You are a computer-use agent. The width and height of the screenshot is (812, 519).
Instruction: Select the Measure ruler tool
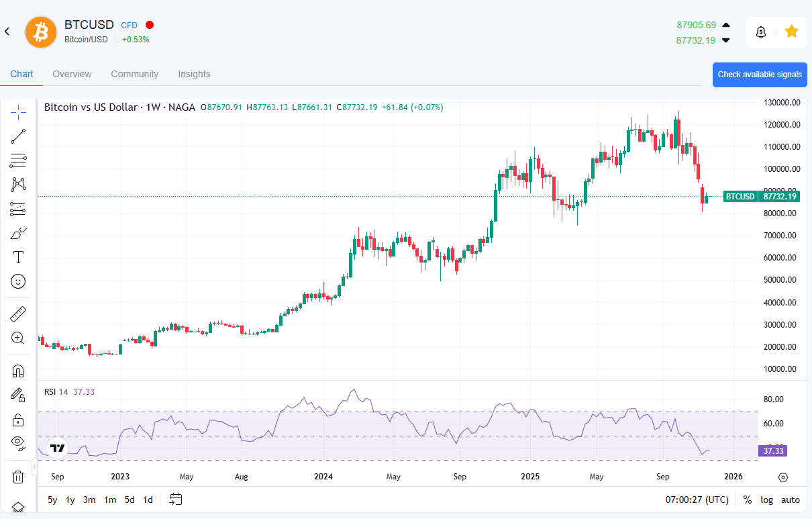pyautogui.click(x=18, y=314)
